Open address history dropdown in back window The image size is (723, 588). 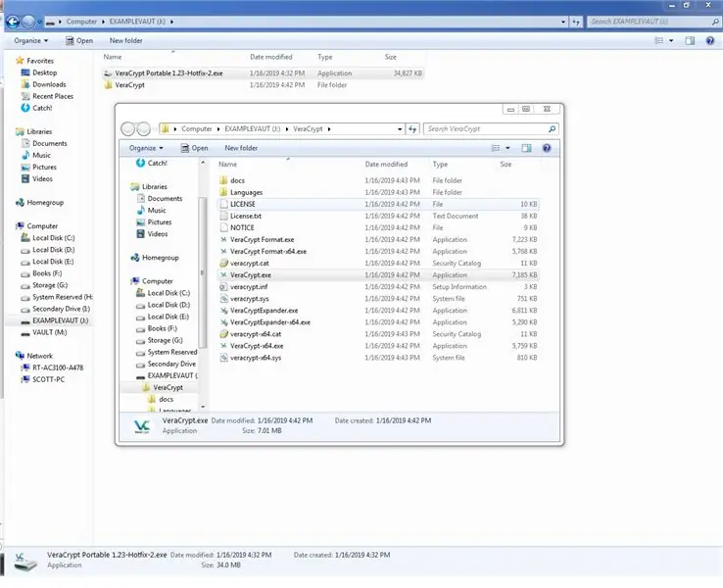563,22
